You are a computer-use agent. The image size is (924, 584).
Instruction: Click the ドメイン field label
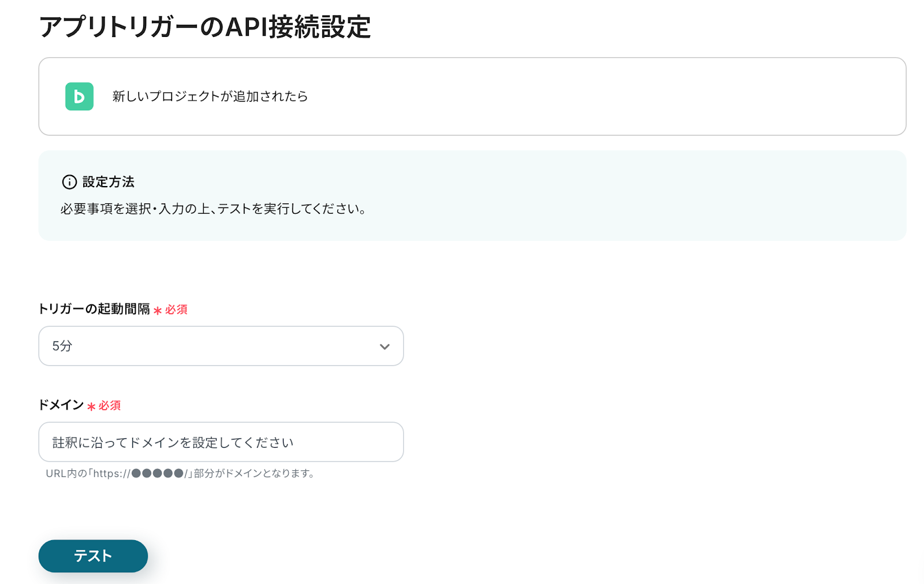[61, 405]
